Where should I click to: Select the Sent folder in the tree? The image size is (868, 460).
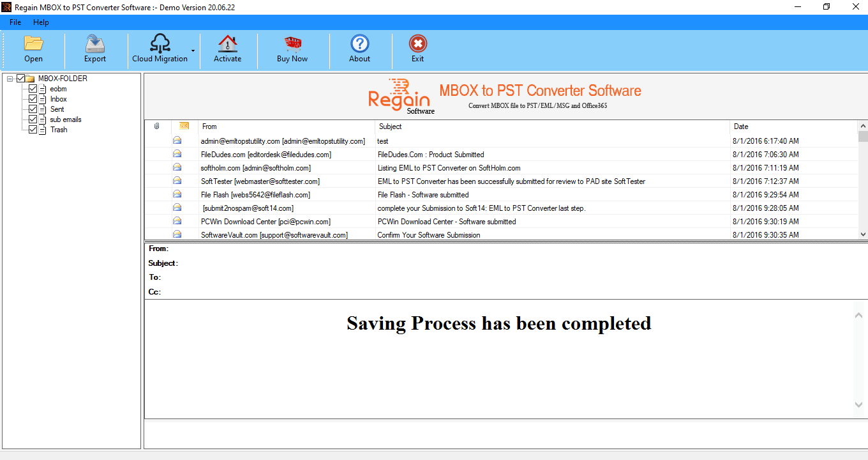(x=57, y=109)
